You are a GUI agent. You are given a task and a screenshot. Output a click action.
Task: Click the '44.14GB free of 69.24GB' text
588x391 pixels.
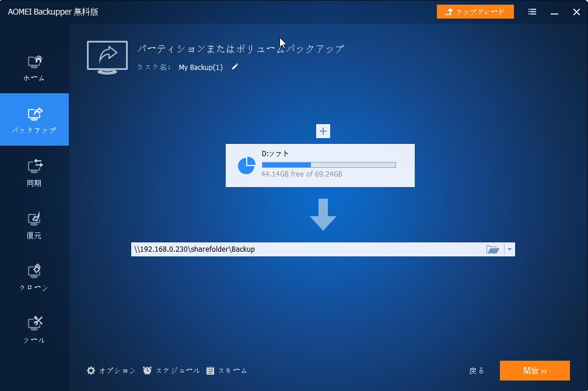[302, 174]
